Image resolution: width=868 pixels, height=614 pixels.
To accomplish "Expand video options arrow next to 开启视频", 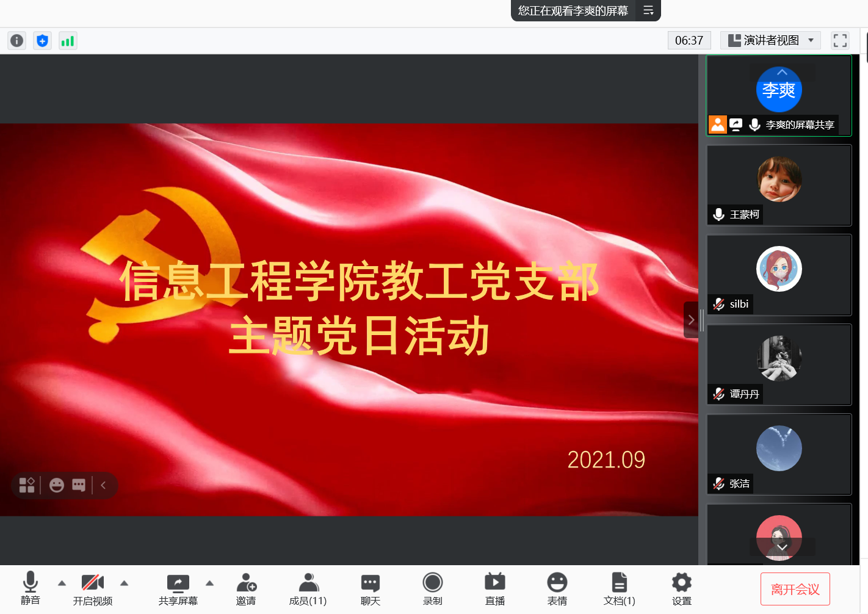I will click(125, 583).
